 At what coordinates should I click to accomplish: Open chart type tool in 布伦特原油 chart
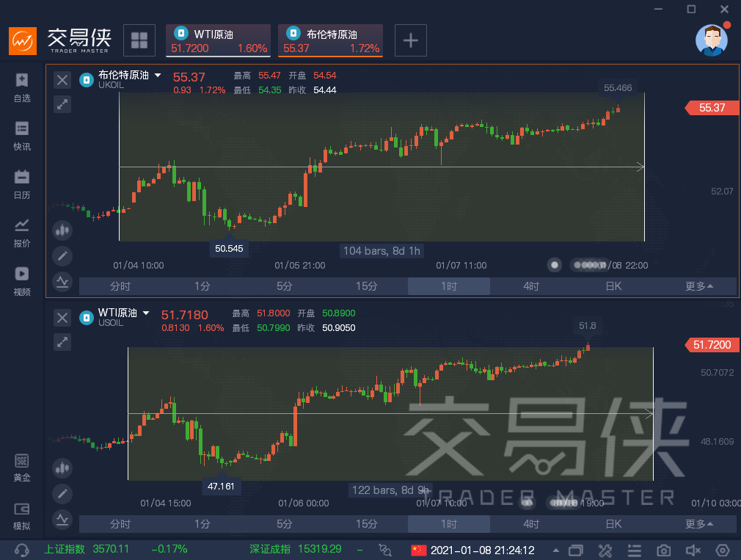[62, 230]
